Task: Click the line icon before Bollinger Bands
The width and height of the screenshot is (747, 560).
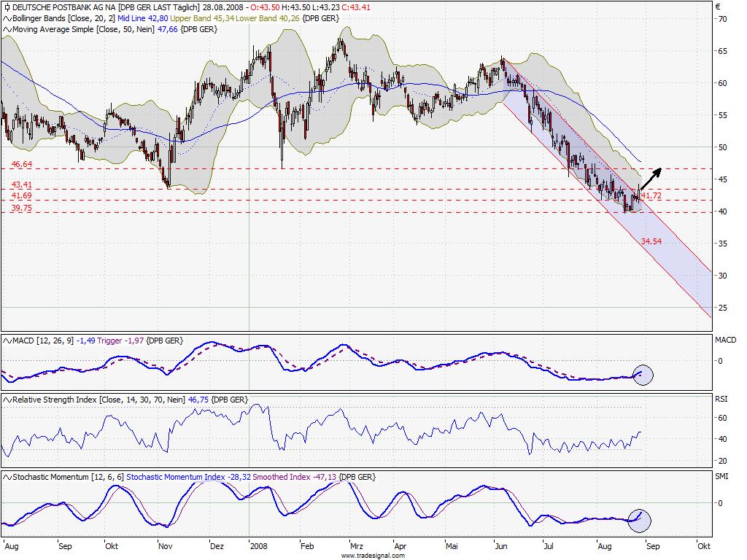Action: (7, 18)
